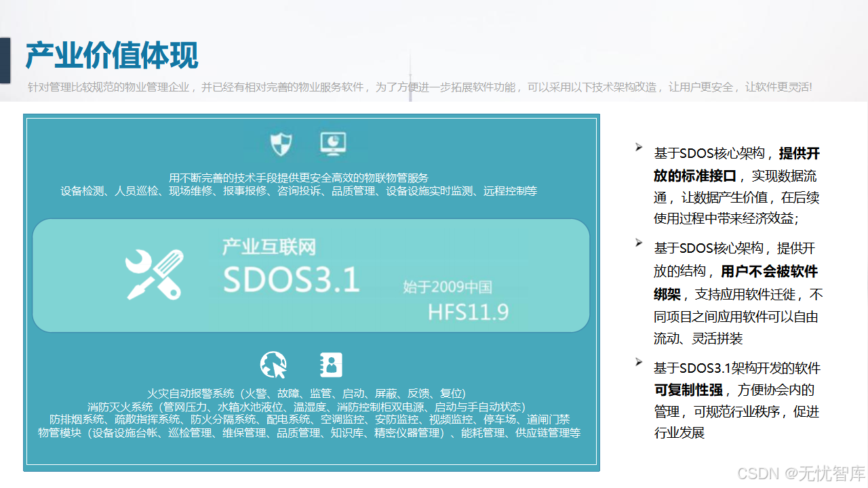Click the first bullet arrow beside 基于SDOS核心架构，提供开放的标准接口

point(639,147)
